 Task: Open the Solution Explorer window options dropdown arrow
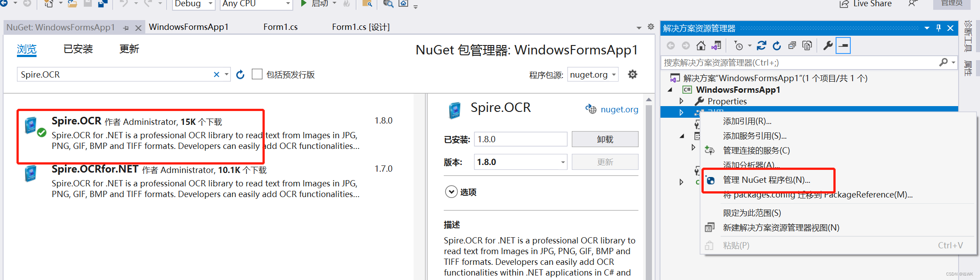click(927, 28)
